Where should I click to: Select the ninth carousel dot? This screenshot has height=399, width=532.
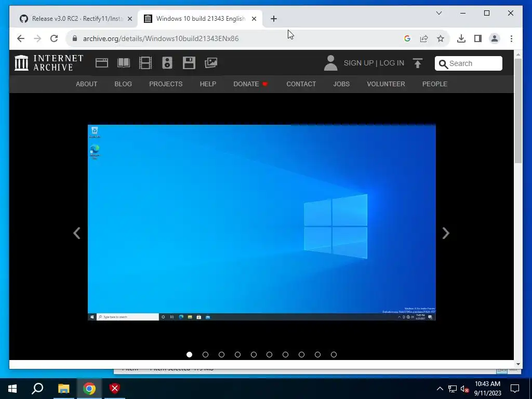pyautogui.click(x=317, y=354)
